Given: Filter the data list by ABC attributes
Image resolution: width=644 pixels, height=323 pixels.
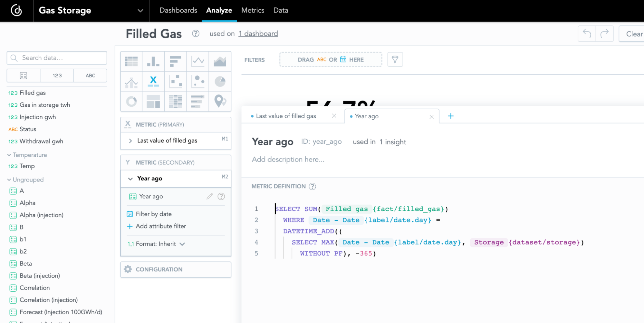Looking at the screenshot, I should 90,75.
